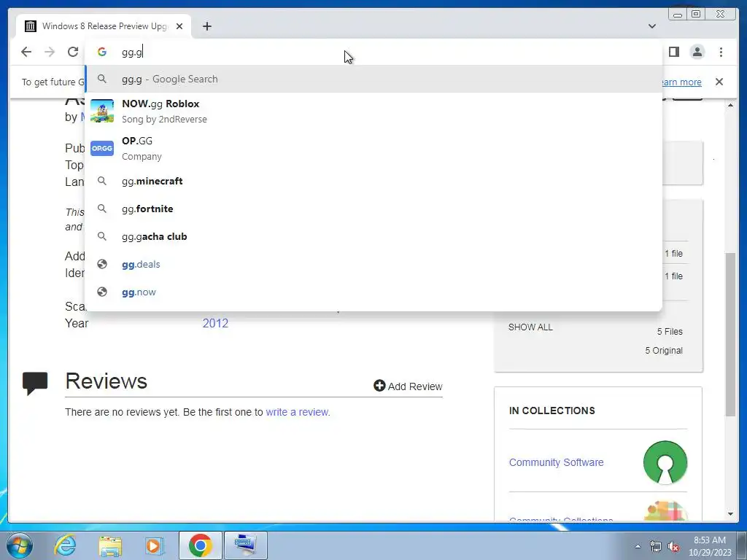Select the NOW.gg Roblox suggestion

[x=373, y=111]
